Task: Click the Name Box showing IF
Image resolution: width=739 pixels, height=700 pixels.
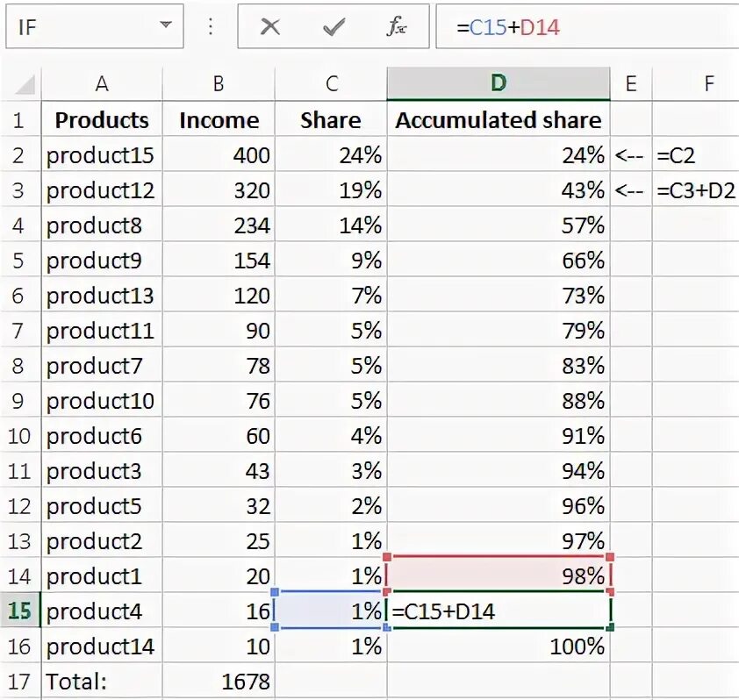Action: pyautogui.click(x=79, y=27)
